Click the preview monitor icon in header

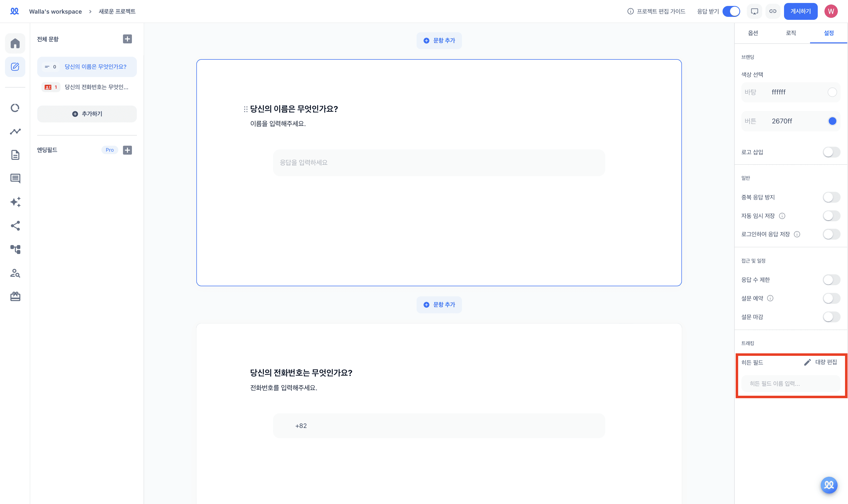[x=754, y=11]
